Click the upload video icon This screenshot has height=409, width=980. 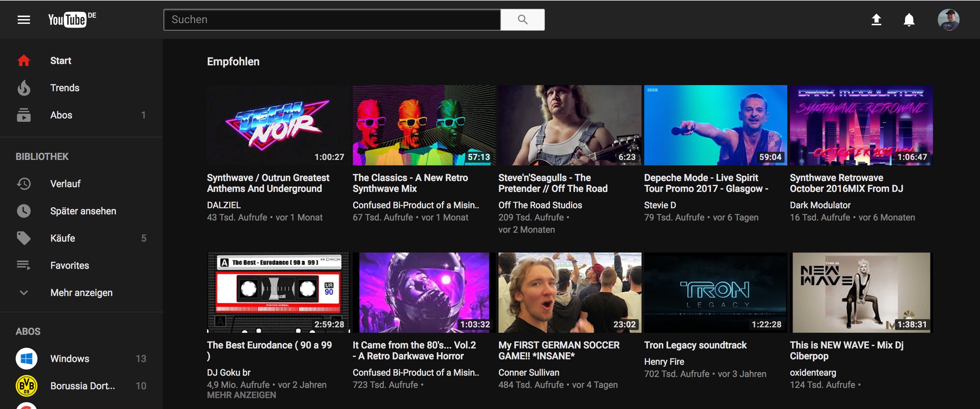tap(876, 19)
